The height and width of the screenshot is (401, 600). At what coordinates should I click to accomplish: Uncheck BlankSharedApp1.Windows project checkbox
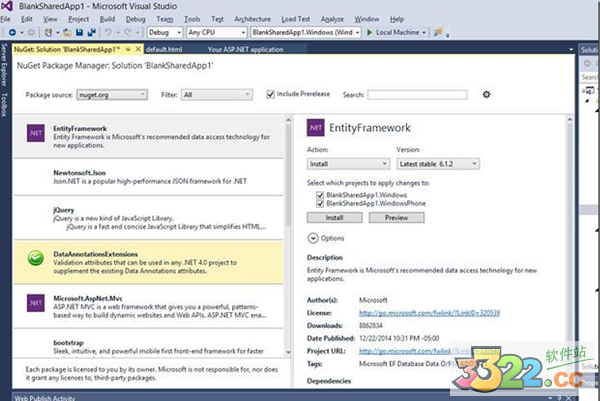pos(319,196)
